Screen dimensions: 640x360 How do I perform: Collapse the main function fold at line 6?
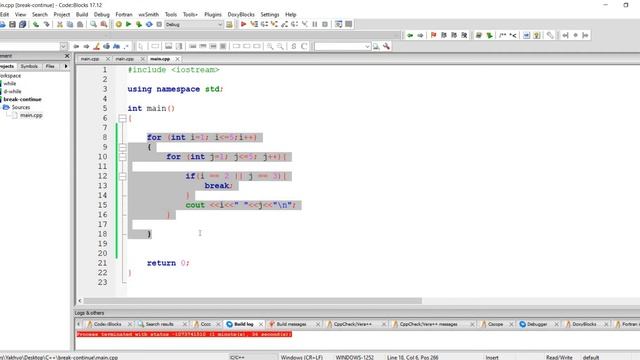pyautogui.click(x=122, y=118)
